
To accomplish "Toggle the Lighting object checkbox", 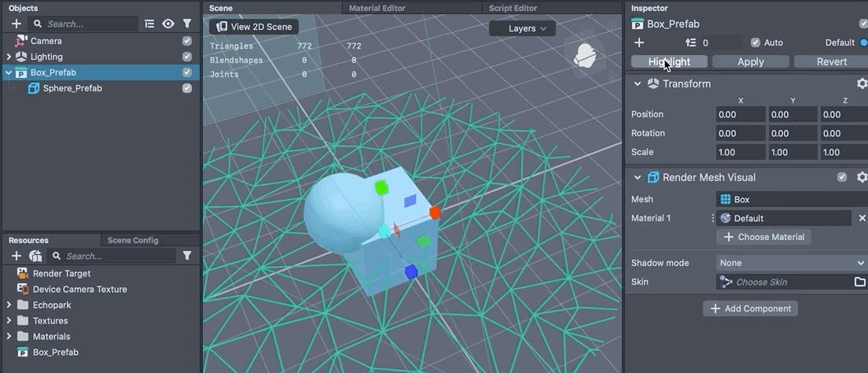I will coord(187,57).
